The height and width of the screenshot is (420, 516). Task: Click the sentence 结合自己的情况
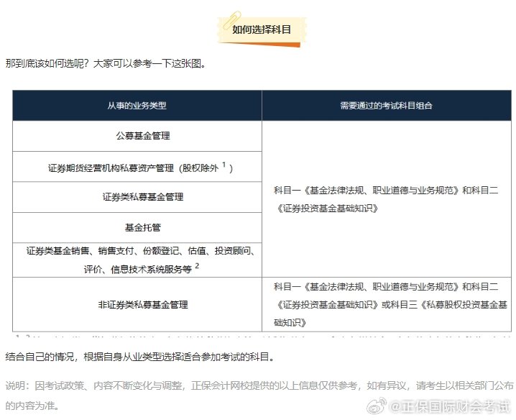[x=140, y=357]
